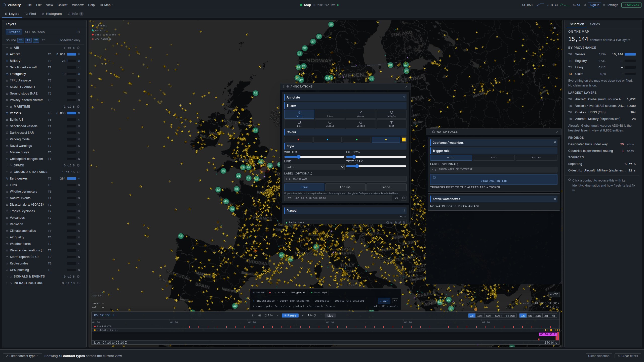644x362 pixels.
Task: Click the annotation label input field
Action: coord(345,179)
